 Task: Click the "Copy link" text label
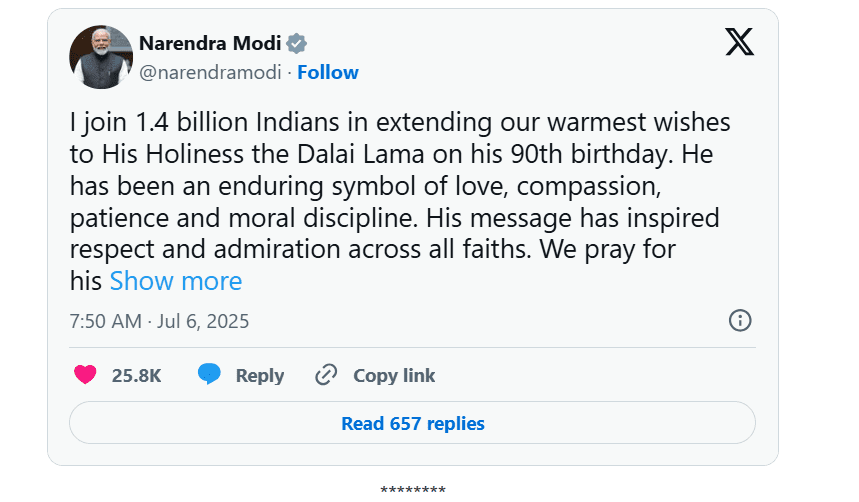(394, 376)
